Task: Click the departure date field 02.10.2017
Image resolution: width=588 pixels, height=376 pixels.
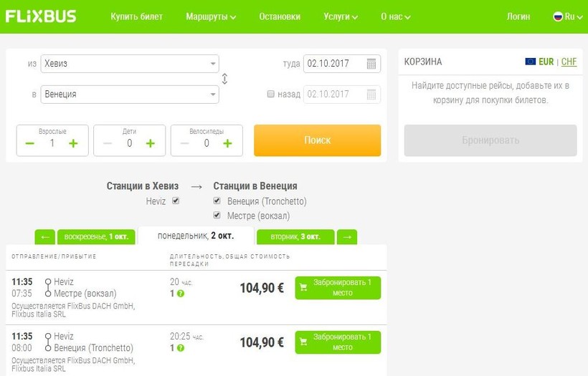Action: click(342, 64)
